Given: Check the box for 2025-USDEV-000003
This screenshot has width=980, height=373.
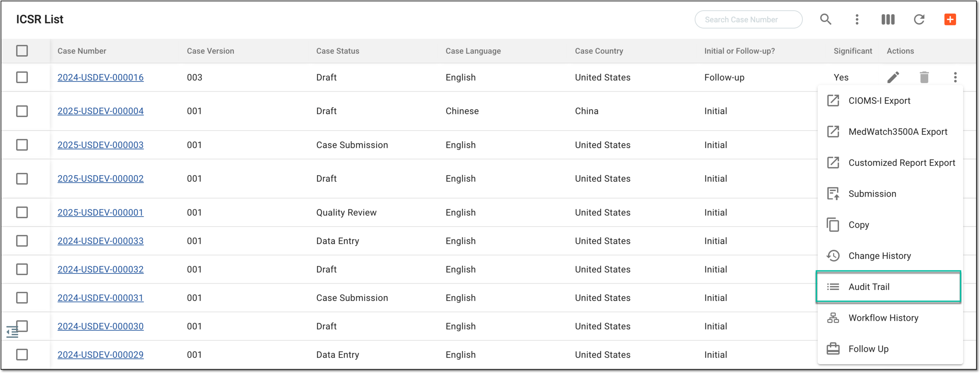Looking at the screenshot, I should [22, 145].
